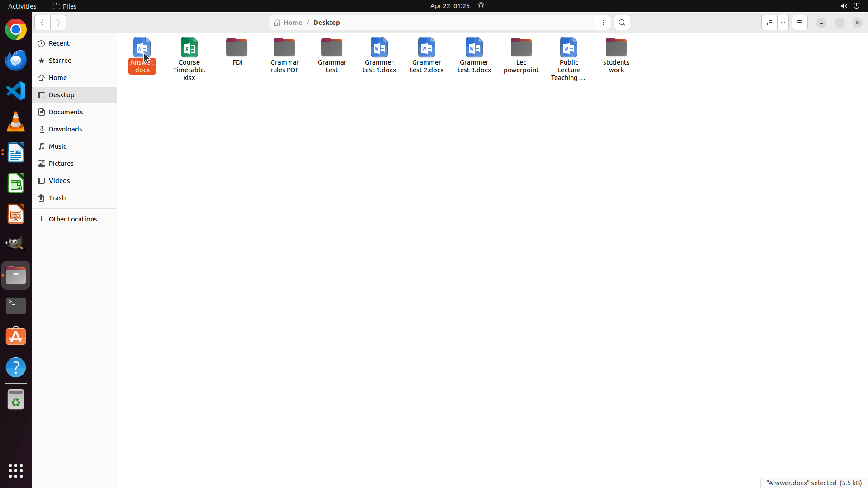The width and height of the screenshot is (868, 488).
Task: Open Downloads from the sidebar
Action: (65, 129)
